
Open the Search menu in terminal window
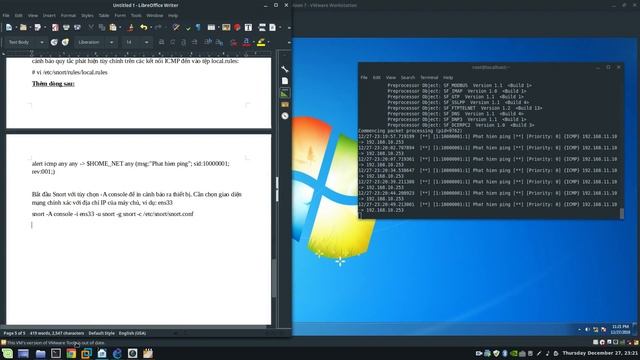[x=407, y=77]
